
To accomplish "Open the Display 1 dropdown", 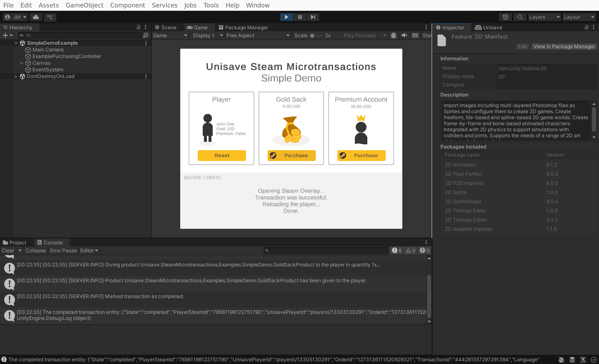I will [x=208, y=36].
